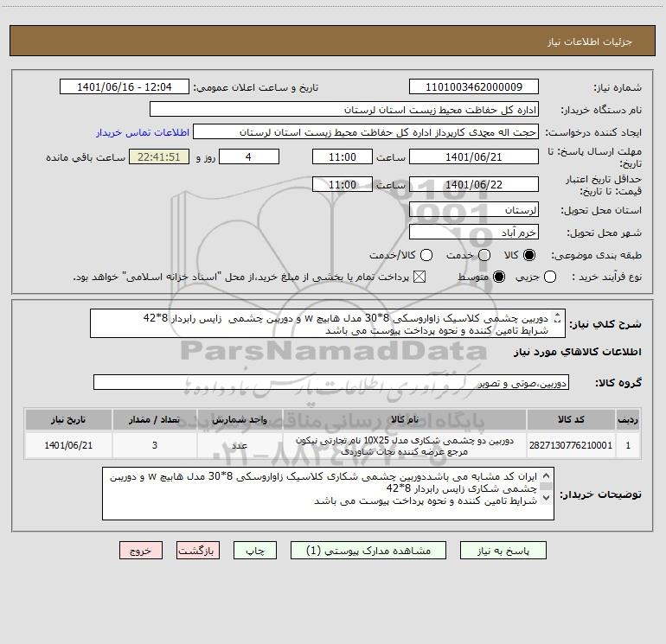This screenshot has width=666, height=644.
Task: Select the 'کالا/خدمت' radio button
Action: click(x=426, y=255)
